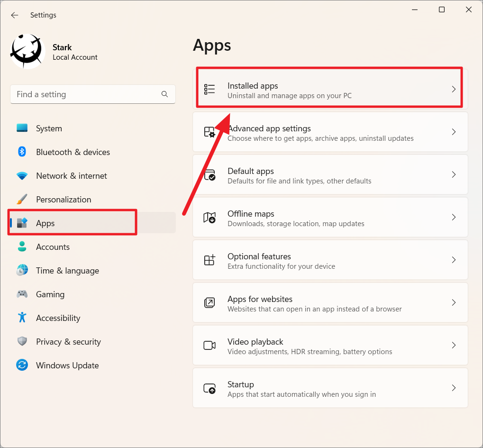
Task: Open the Installed apps icon
Action: coord(209,89)
